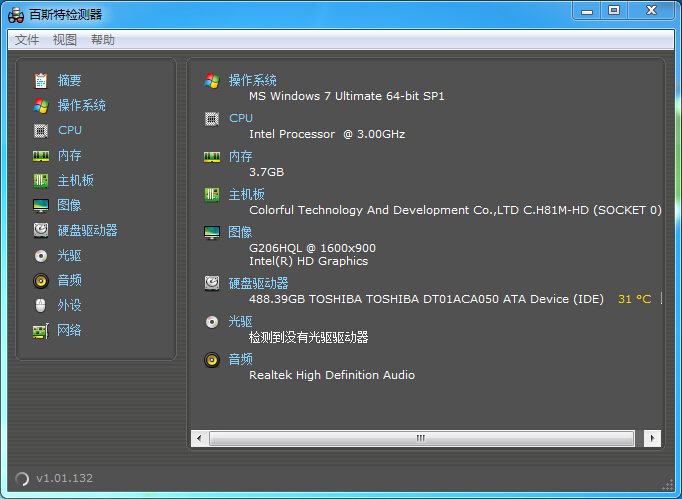Click the 外设 mouse icon in sidebar
This screenshot has width=682, height=499.
40,305
